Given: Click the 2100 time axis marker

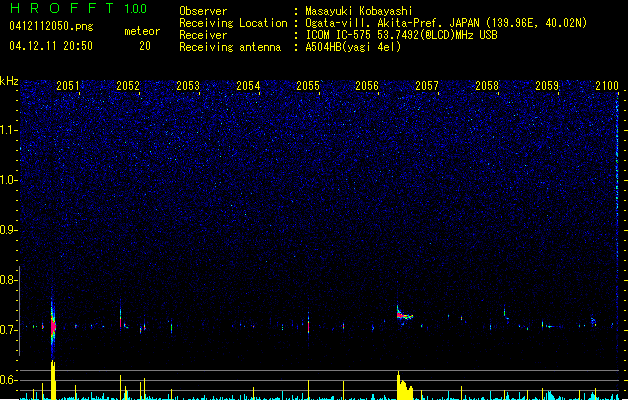Looking at the screenshot, I should [607, 85].
